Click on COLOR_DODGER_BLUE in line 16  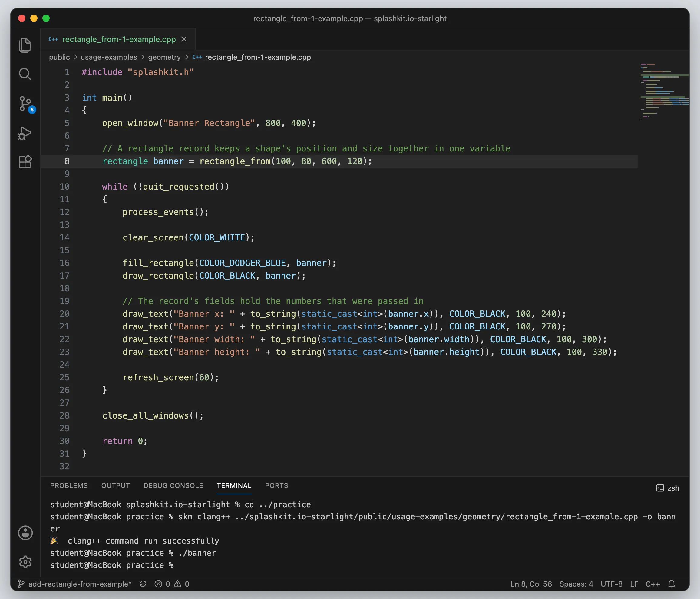click(242, 263)
